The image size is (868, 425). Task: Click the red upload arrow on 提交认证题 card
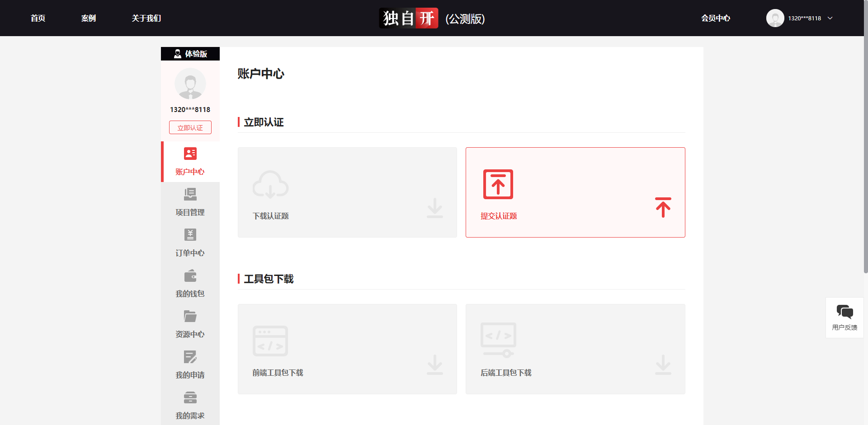(x=663, y=207)
